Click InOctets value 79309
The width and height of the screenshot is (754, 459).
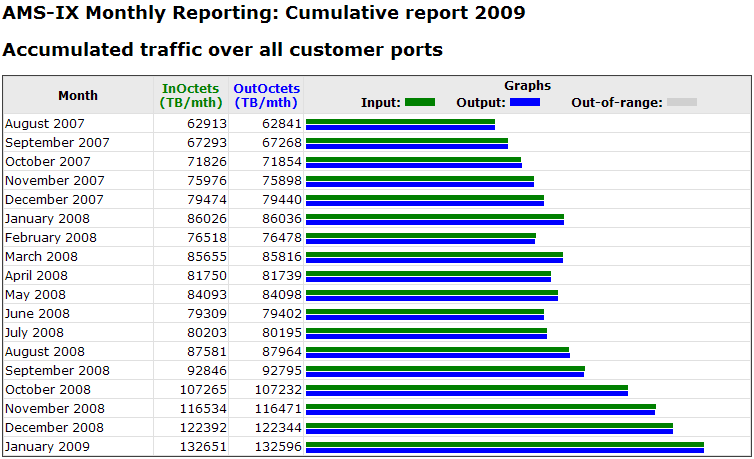tap(207, 314)
